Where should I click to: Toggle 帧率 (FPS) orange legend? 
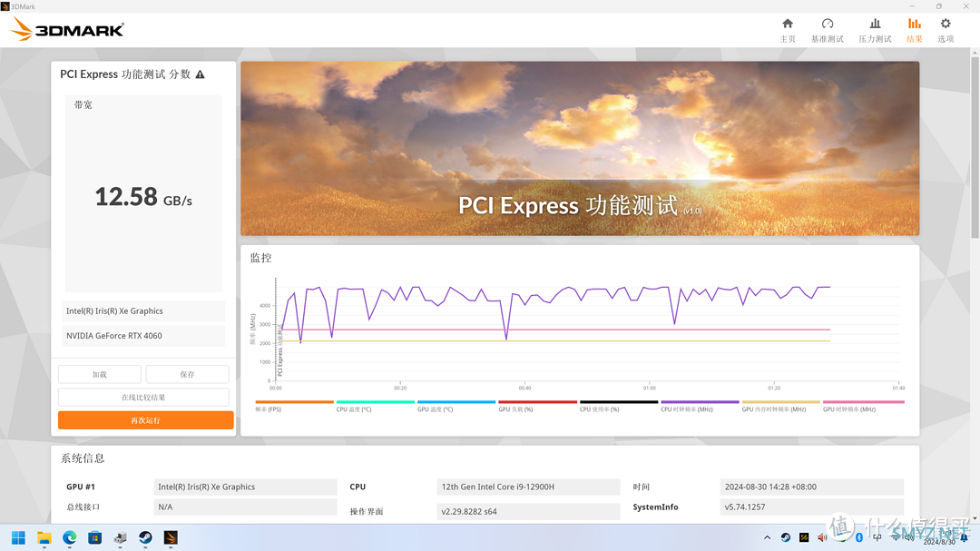click(x=294, y=406)
